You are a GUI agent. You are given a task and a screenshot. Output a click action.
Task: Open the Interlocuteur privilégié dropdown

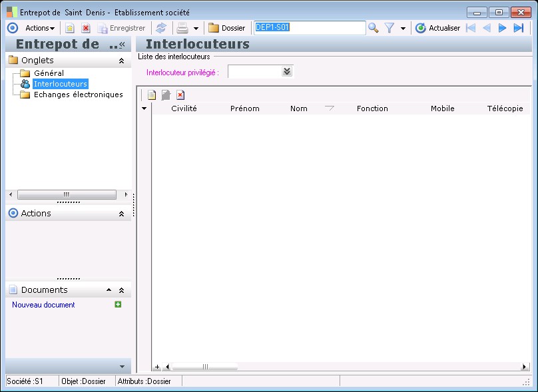coord(287,71)
